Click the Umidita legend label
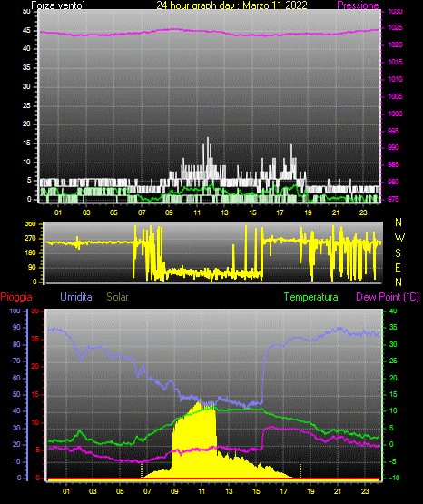The width and height of the screenshot is (423, 504). pyautogui.click(x=76, y=297)
